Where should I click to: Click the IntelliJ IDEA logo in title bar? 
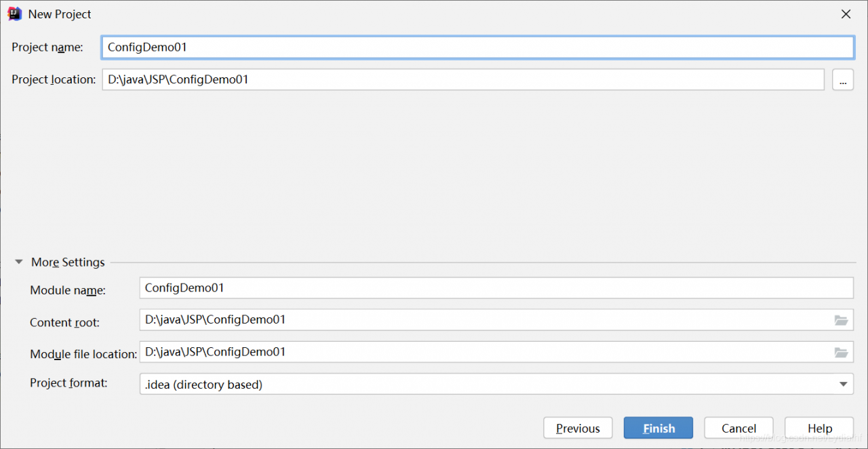pos(14,14)
